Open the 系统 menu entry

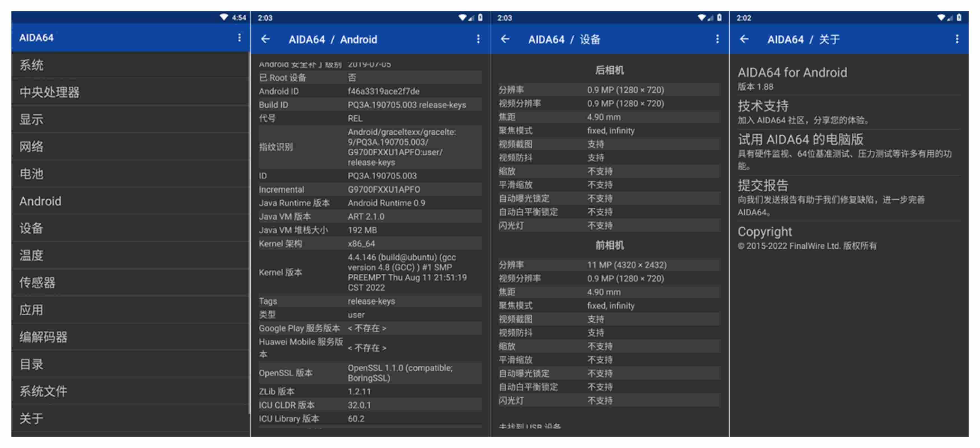pos(32,65)
